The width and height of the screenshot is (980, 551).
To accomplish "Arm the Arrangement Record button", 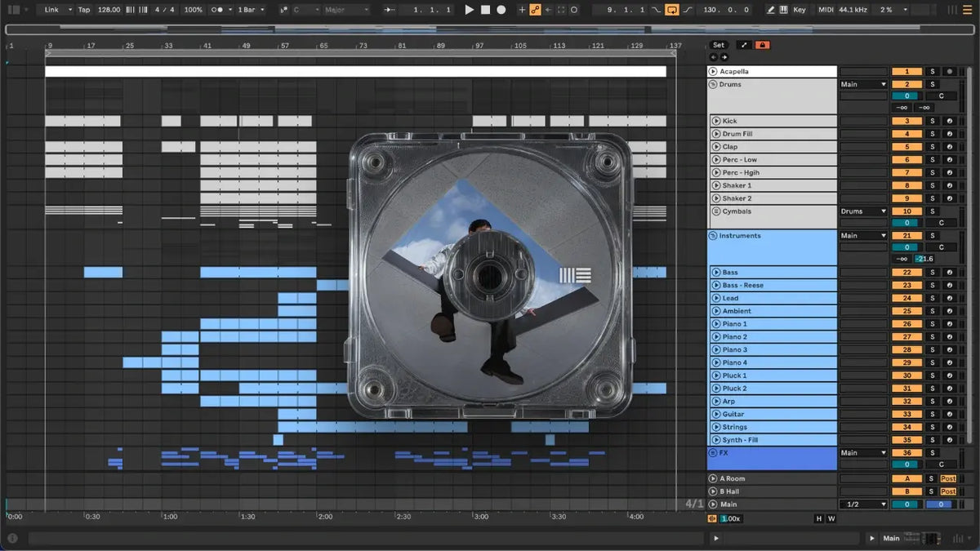I will point(501,10).
